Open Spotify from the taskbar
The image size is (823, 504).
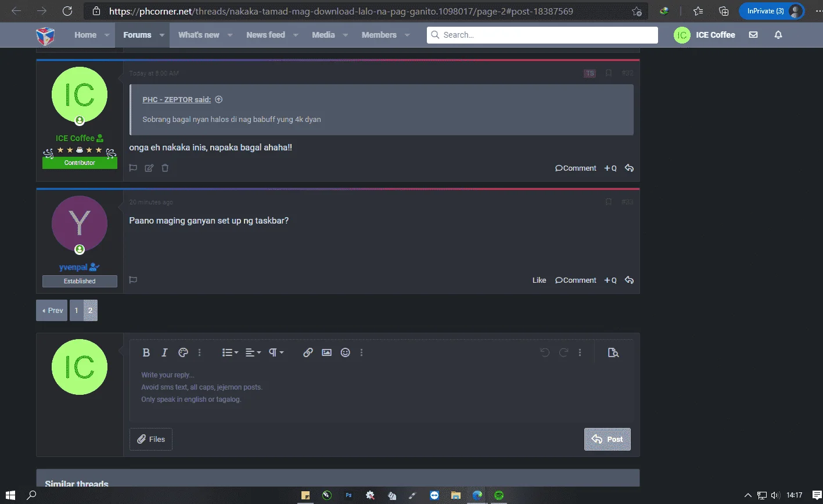[498, 495]
